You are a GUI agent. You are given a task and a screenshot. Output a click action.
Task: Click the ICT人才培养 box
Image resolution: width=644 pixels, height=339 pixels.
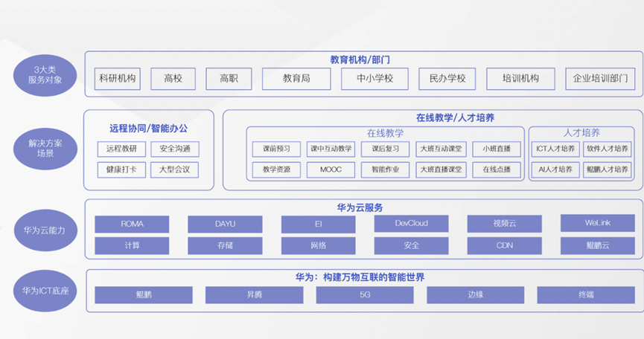click(556, 149)
